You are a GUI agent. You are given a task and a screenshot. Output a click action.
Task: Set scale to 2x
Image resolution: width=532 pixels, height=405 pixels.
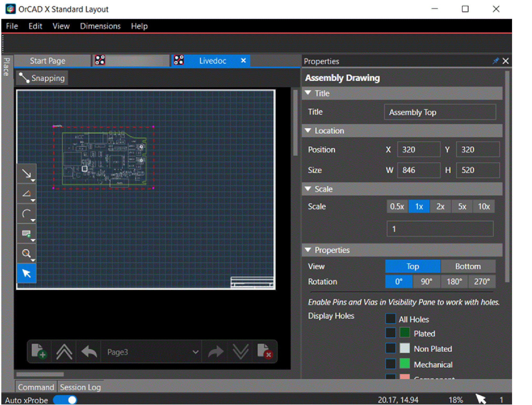click(x=441, y=206)
